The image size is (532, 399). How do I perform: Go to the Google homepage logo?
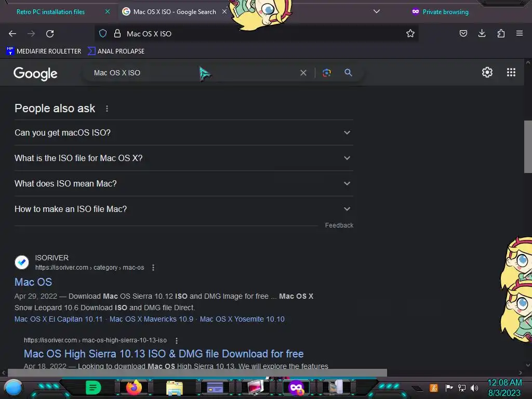pyautogui.click(x=35, y=73)
